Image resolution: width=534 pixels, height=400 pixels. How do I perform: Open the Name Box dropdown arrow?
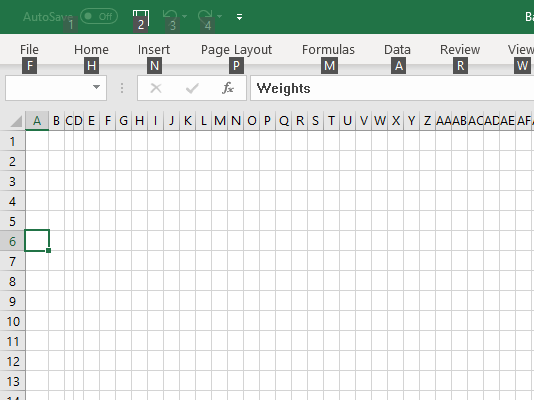pos(96,87)
